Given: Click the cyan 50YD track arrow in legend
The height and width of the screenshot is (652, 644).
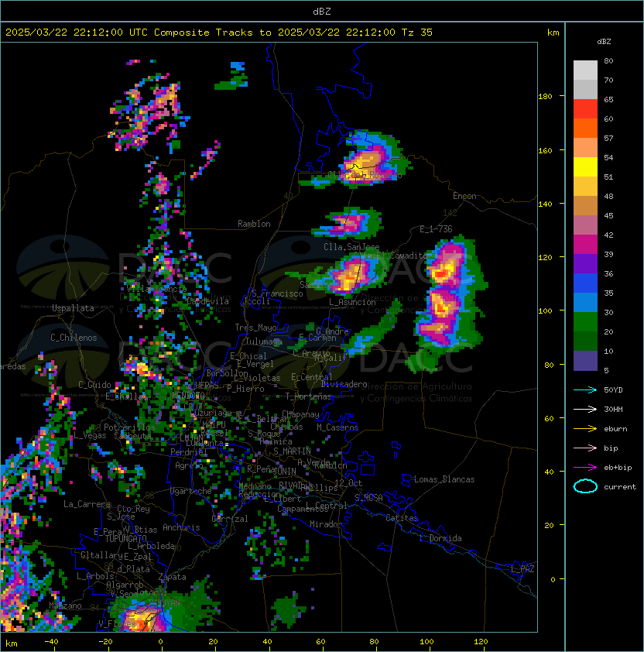Looking at the screenshot, I should click(585, 389).
